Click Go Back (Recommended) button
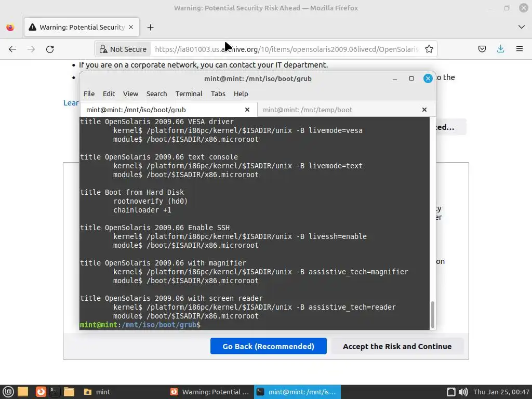532x399 pixels. [269, 346]
